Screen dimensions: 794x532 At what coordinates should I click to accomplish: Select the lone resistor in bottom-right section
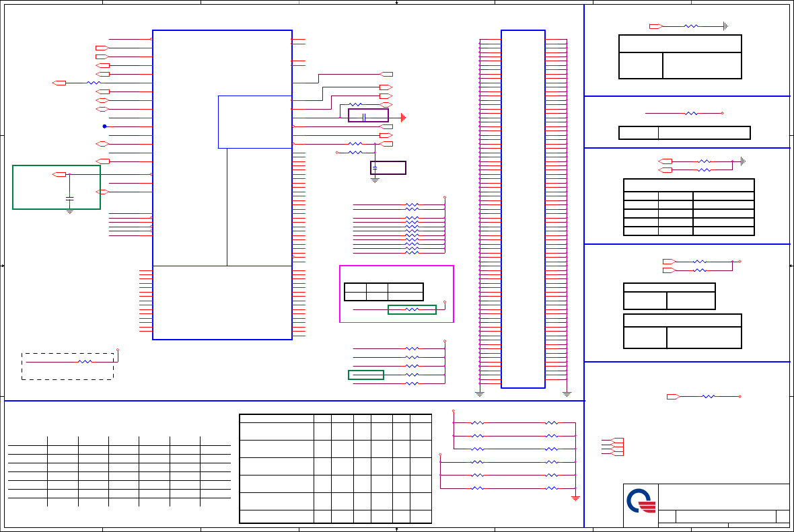(709, 397)
